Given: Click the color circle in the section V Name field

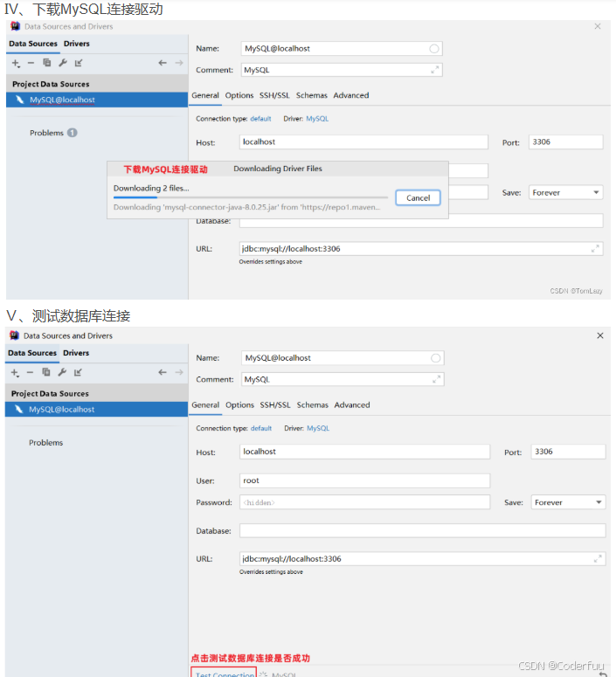Looking at the screenshot, I should pyautogui.click(x=435, y=358).
